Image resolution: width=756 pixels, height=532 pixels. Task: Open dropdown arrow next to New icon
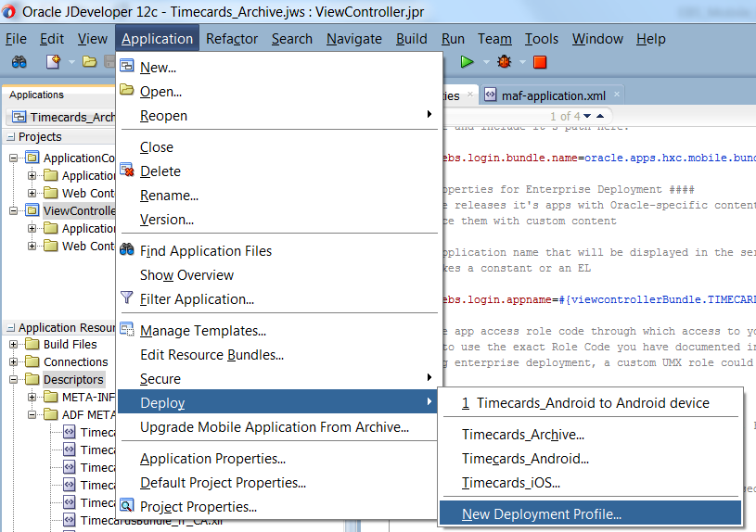[x=71, y=62]
